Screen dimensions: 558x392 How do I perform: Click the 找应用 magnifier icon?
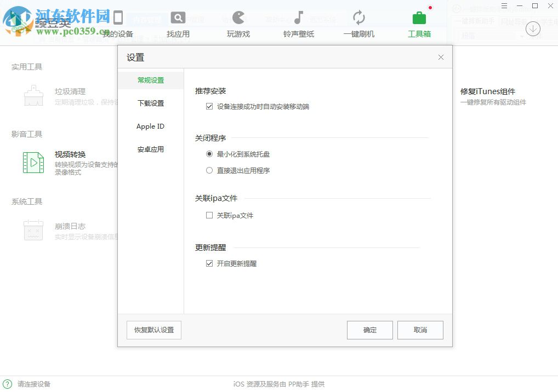[x=177, y=18]
